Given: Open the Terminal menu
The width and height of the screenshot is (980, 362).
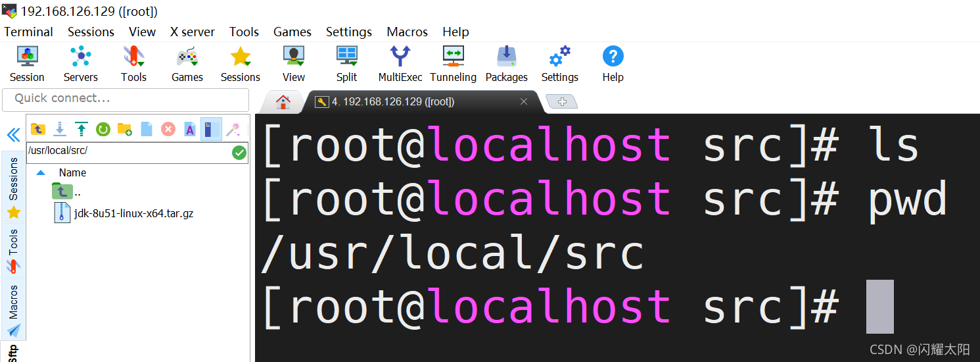Looking at the screenshot, I should [29, 32].
